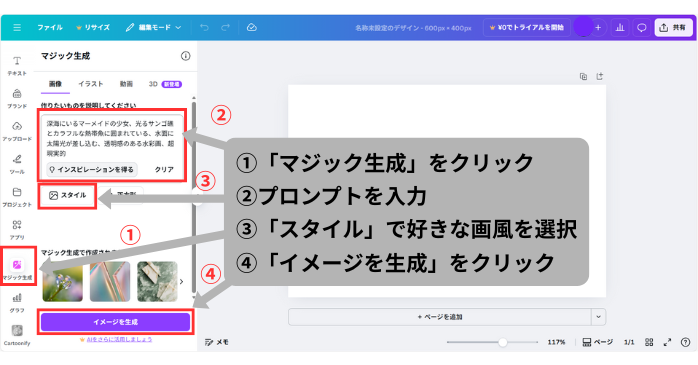
Task: Click the + ページを追加 button
Action: 440,317
